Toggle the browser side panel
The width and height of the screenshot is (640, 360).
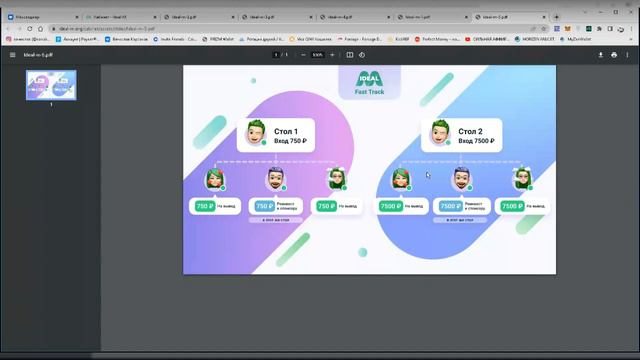[610, 29]
